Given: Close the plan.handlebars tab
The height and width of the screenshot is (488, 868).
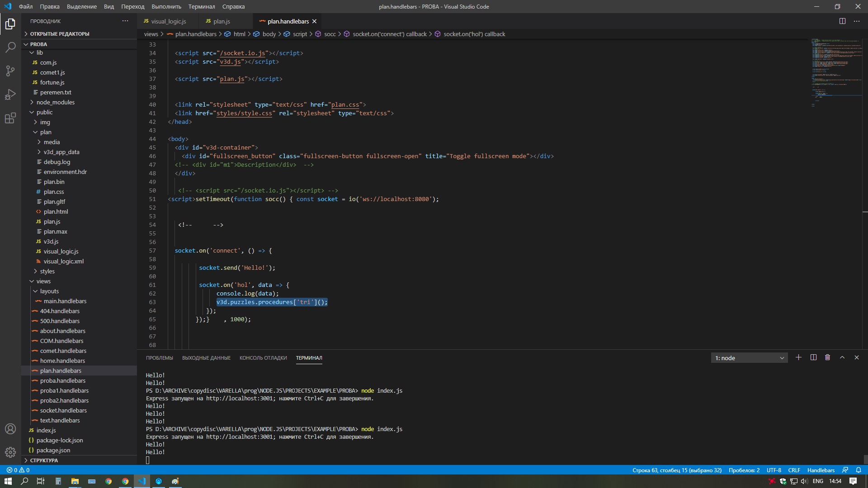Looking at the screenshot, I should coord(314,21).
